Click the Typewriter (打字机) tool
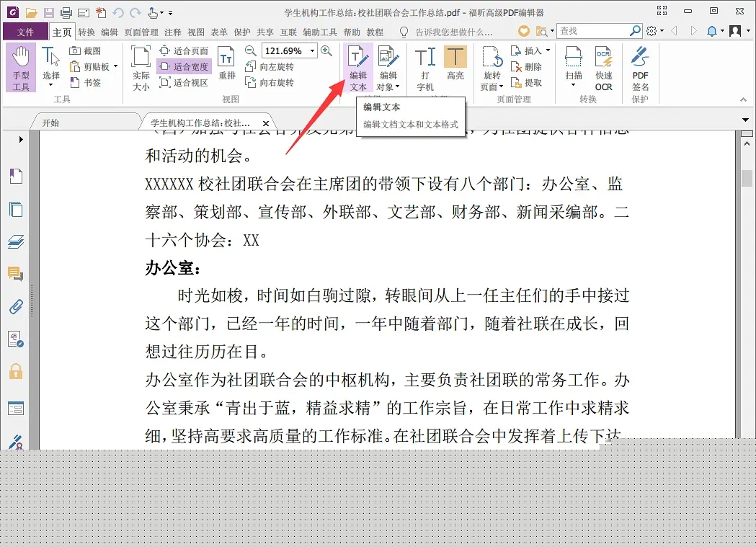Viewport: 756px width, 547px height. point(425,68)
